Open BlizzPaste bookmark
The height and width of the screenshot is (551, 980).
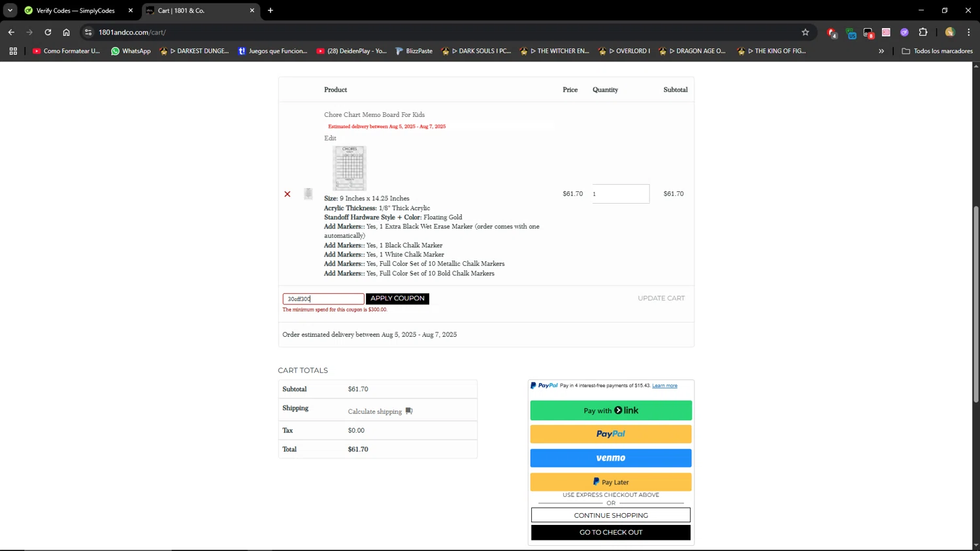click(414, 51)
